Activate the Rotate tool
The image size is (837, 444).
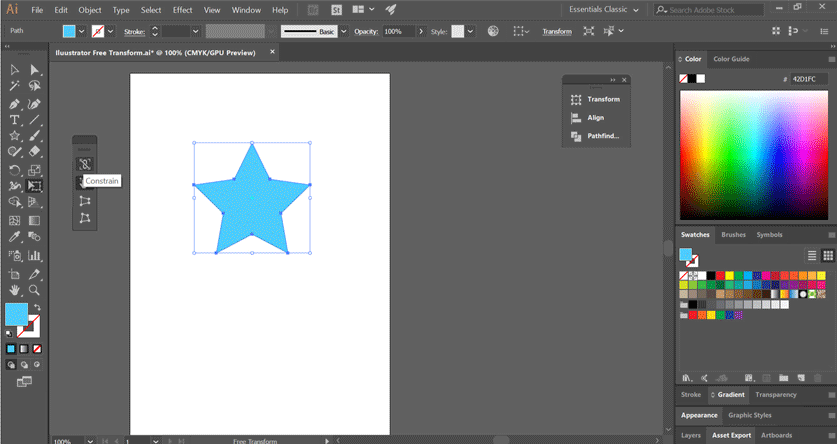click(x=15, y=169)
